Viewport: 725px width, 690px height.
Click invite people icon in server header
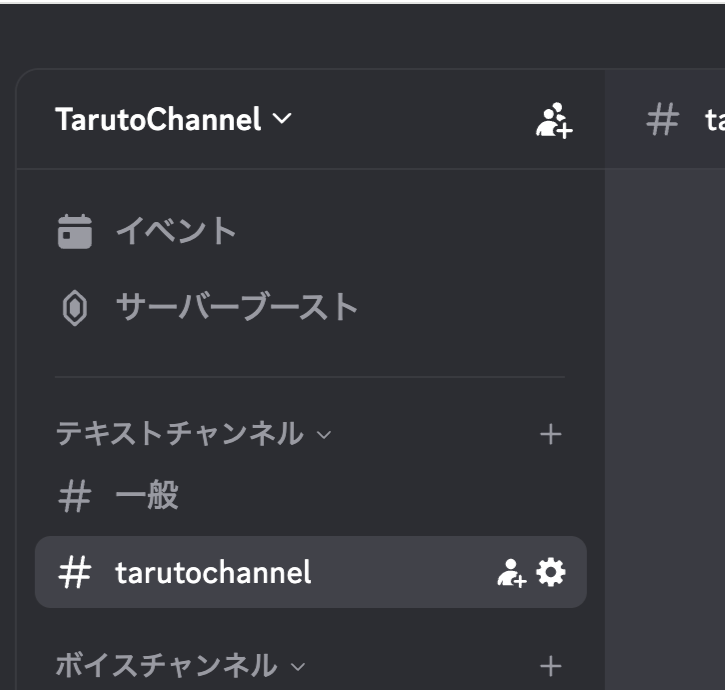pos(553,120)
